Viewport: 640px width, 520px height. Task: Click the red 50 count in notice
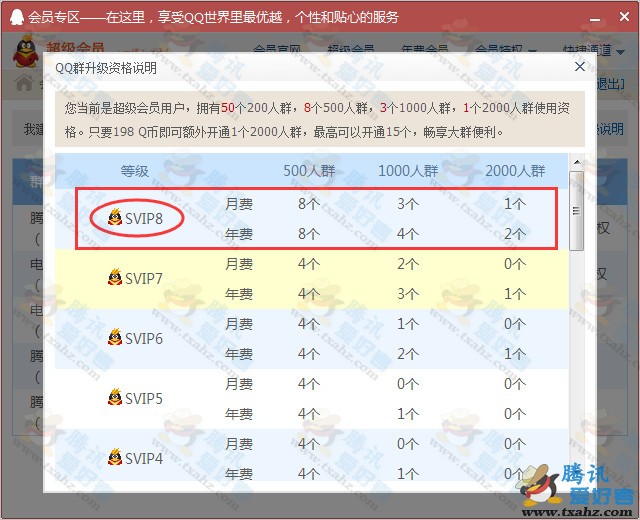click(x=227, y=108)
